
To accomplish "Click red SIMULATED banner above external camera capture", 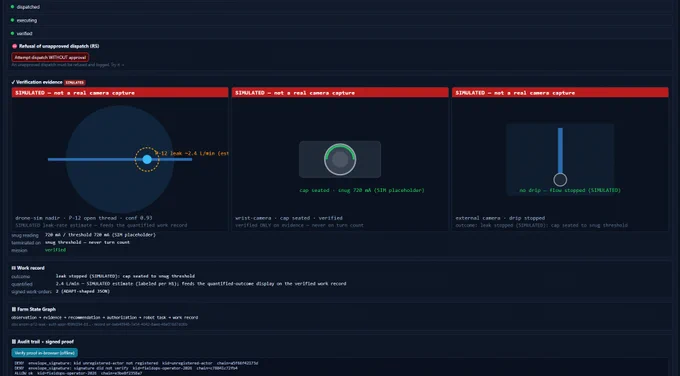I will tap(560, 92).
